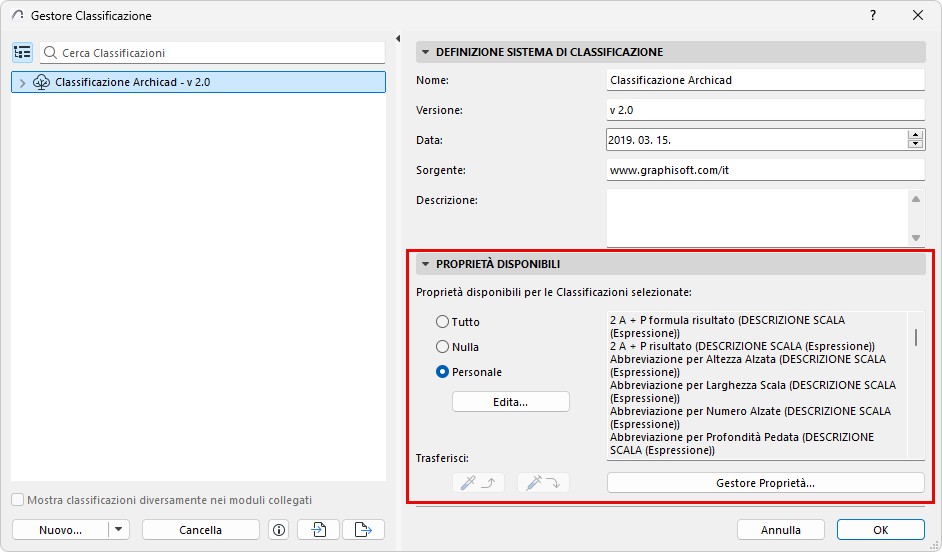The height and width of the screenshot is (552, 942).
Task: Click the properties list scrollbar thumb
Action: click(916, 338)
